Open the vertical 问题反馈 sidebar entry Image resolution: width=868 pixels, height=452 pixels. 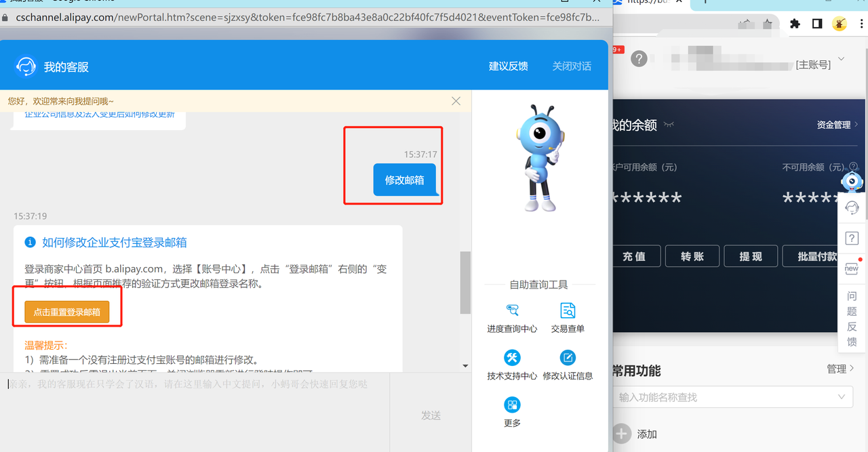[x=852, y=319]
